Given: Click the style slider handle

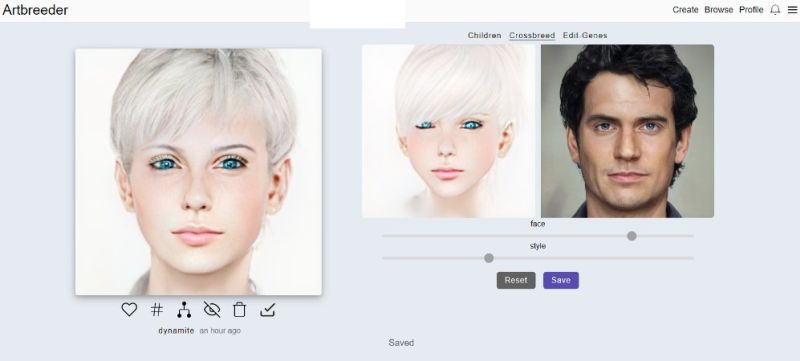Looking at the screenshot, I should 489,258.
